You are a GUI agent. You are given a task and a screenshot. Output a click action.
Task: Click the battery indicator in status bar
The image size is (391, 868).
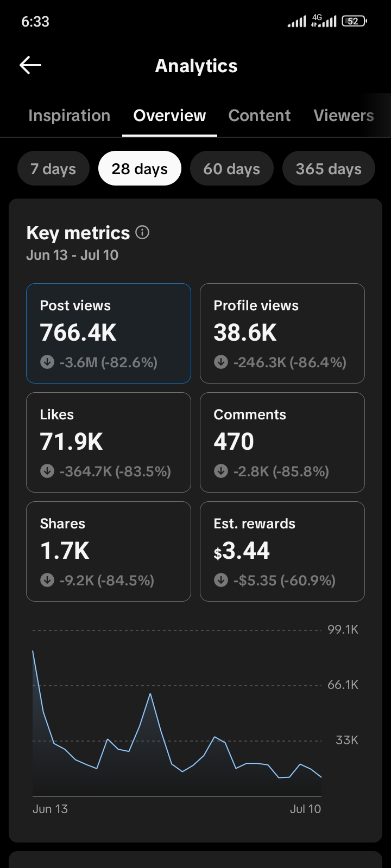click(354, 21)
